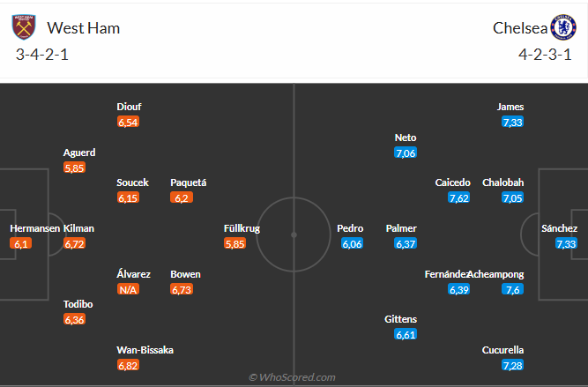Select goalkeeper Sánchez
Viewport: 588px width, 387px height.
[x=560, y=228]
